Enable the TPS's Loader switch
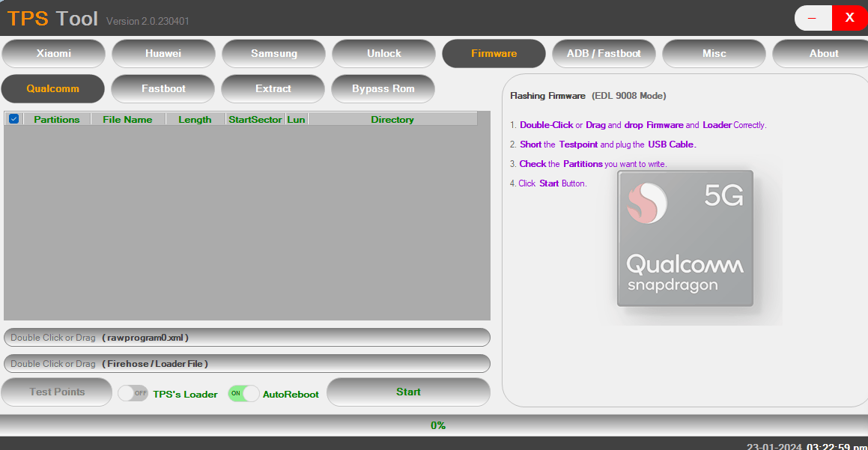 (x=133, y=394)
